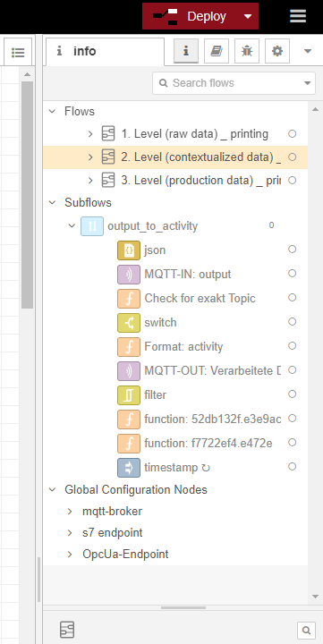Image resolution: width=323 pixels, height=644 pixels.
Task: Expand the 2. Level (contextualized data) flow
Action: (x=91, y=157)
